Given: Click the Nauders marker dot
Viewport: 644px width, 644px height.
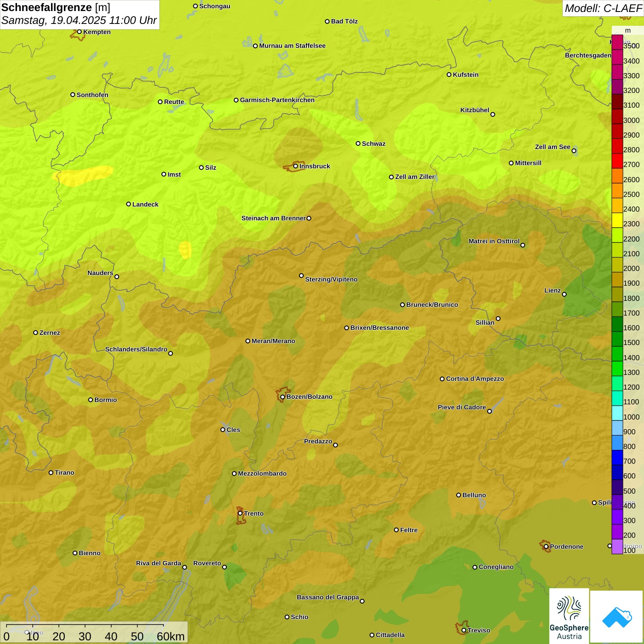Looking at the screenshot, I should [x=116, y=276].
